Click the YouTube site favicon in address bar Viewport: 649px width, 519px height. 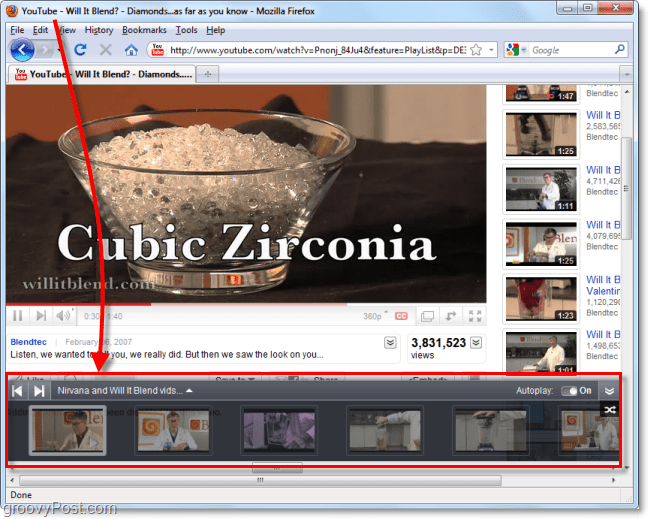tap(157, 50)
